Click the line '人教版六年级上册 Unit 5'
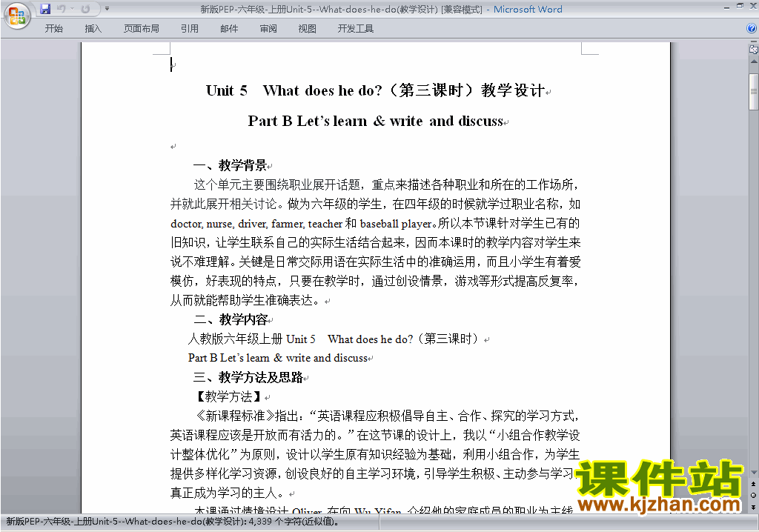 (334, 339)
